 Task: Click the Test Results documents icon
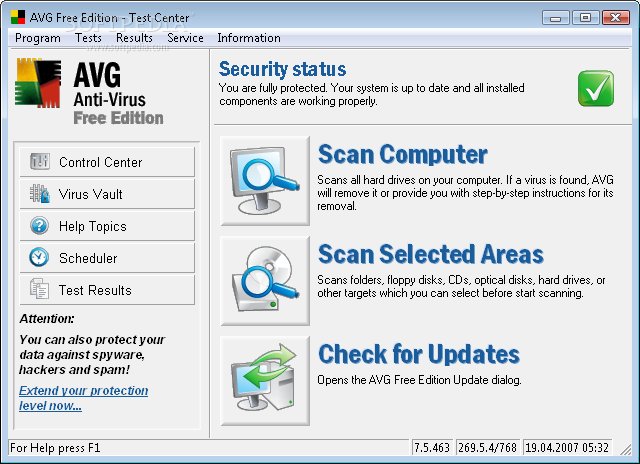click(x=39, y=289)
